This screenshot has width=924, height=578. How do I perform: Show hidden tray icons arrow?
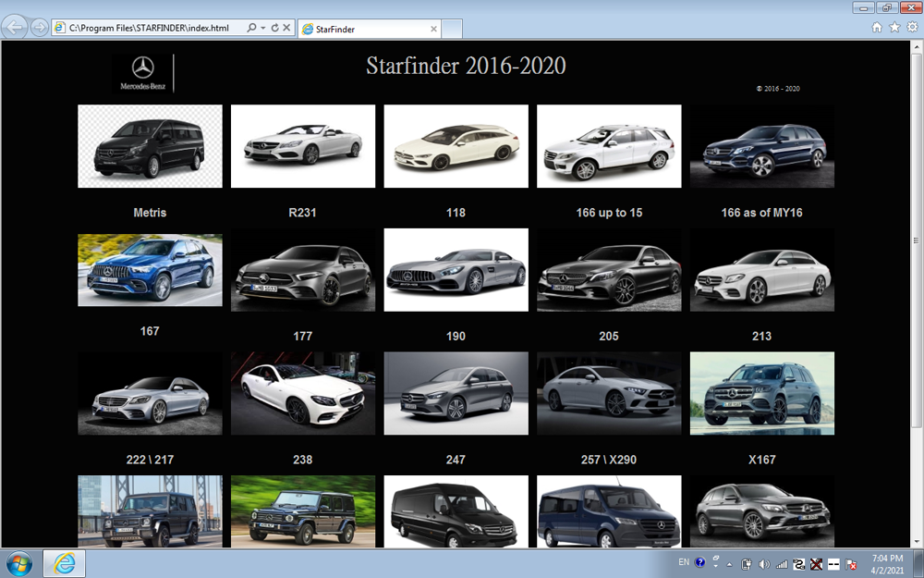pos(730,564)
